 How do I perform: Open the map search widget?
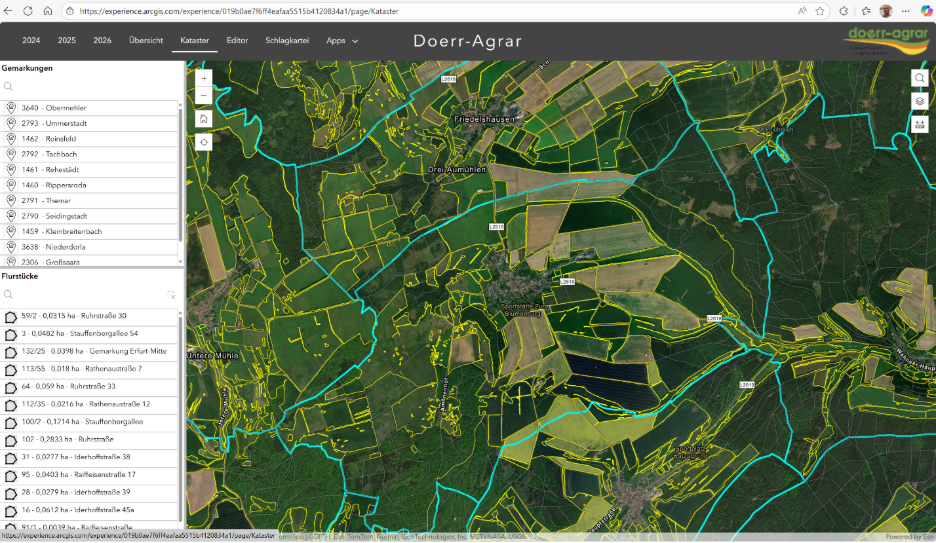[919, 78]
